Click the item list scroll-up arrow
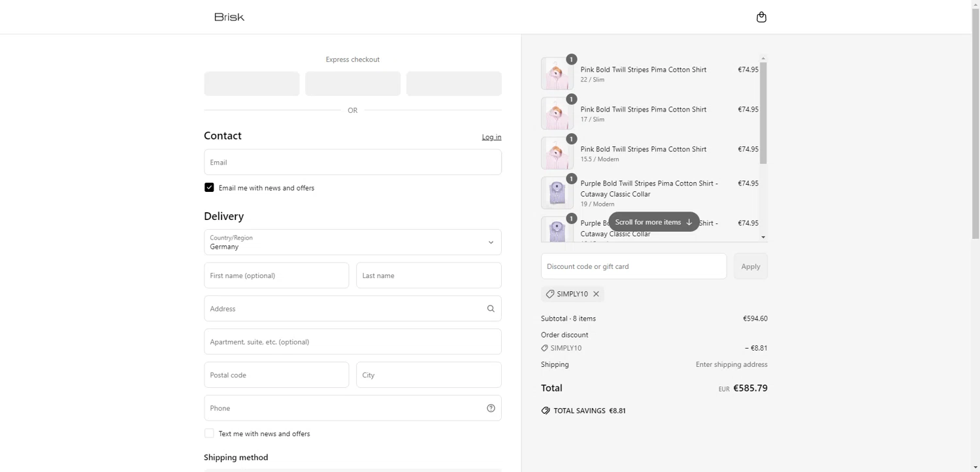Image resolution: width=980 pixels, height=472 pixels. pyautogui.click(x=763, y=59)
